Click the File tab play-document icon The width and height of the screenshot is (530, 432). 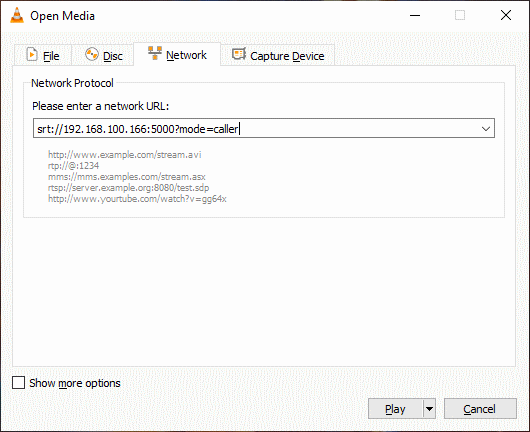coord(32,54)
